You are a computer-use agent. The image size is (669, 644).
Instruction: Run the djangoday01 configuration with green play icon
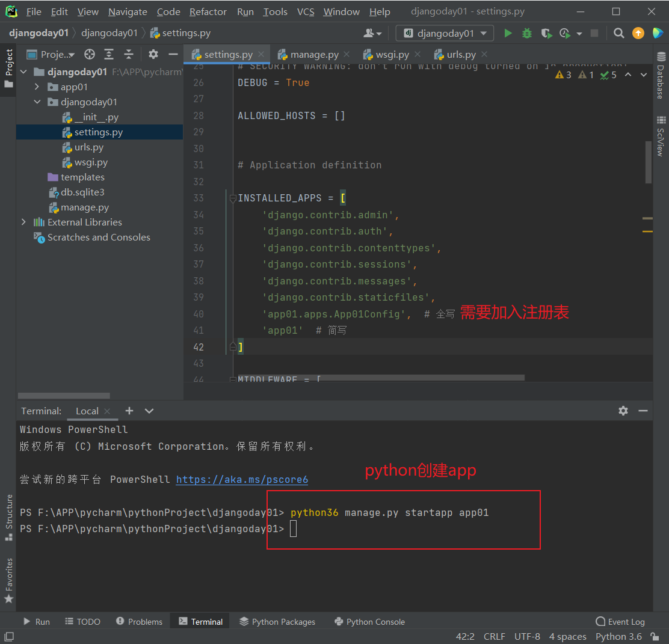[x=508, y=33]
